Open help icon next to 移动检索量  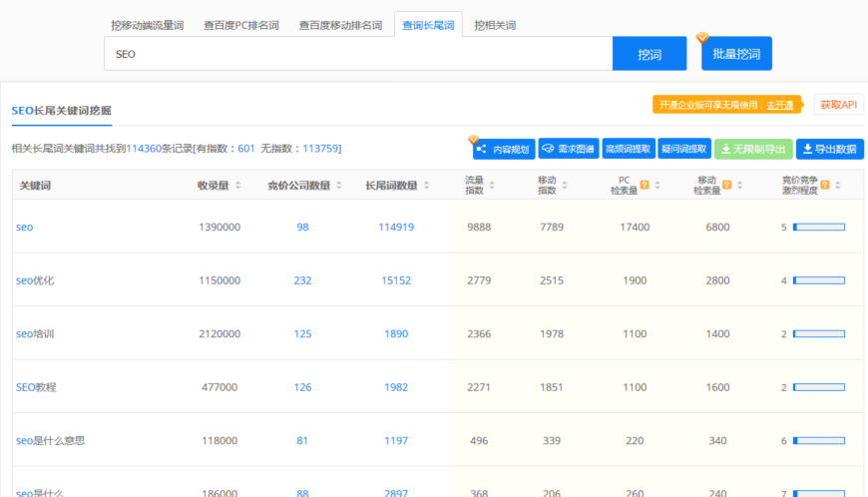pos(727,185)
